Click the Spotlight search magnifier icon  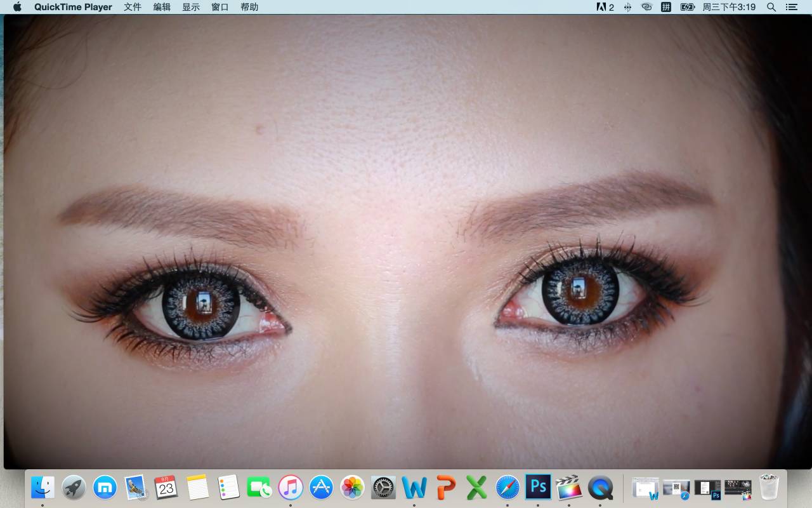[771, 7]
